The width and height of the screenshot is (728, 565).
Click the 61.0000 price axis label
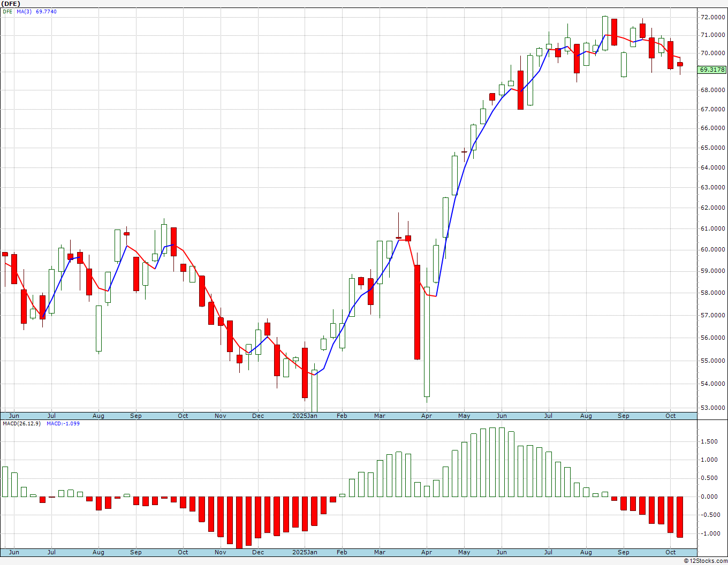pyautogui.click(x=713, y=228)
